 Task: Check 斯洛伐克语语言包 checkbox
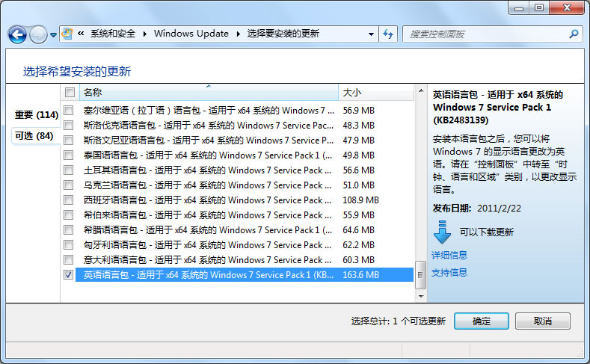tap(69, 126)
